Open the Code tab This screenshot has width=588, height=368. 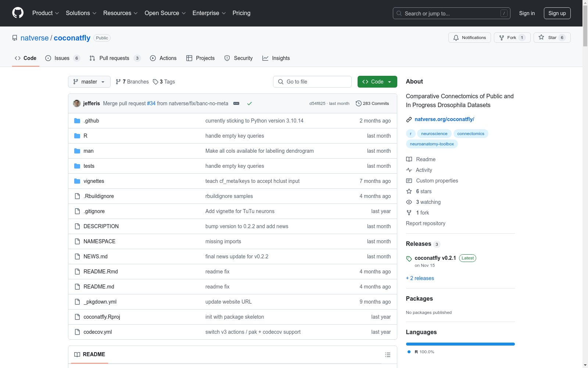pos(26,58)
